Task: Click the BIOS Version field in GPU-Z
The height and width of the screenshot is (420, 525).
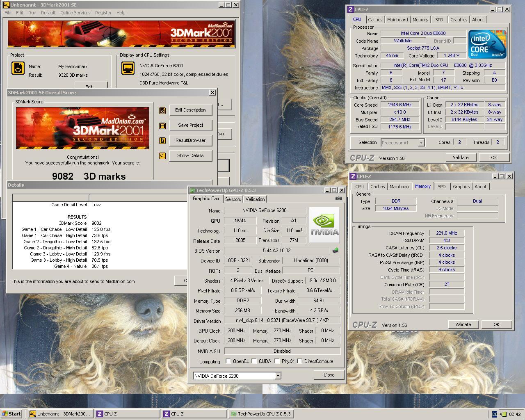Action: click(276, 251)
